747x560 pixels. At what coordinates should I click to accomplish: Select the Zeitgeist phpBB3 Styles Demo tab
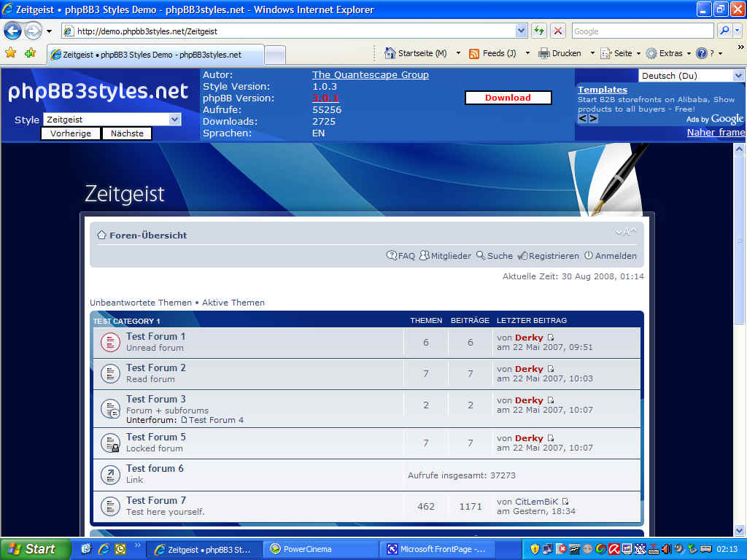155,55
